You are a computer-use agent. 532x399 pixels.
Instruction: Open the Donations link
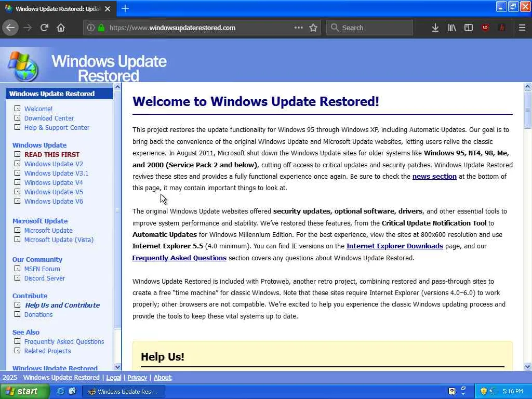(38, 314)
